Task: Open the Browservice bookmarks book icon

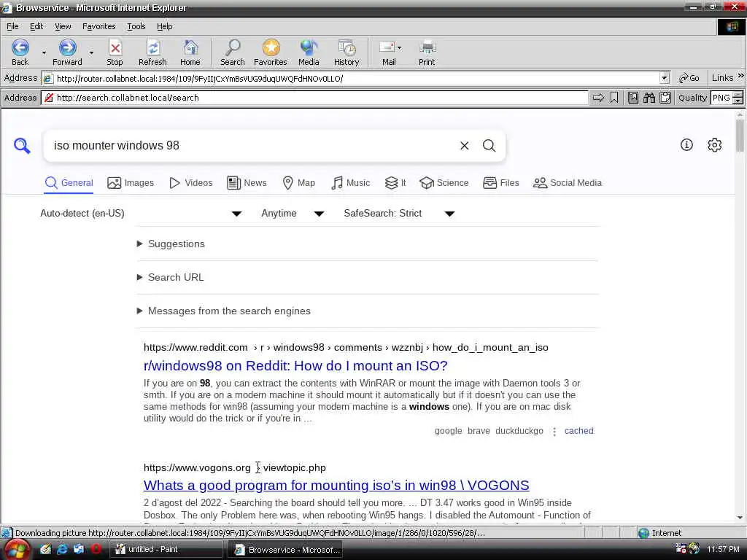Action: (633, 98)
